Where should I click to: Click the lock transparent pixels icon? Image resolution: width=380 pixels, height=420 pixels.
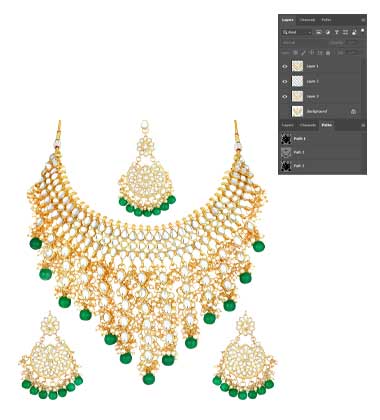pyautogui.click(x=295, y=53)
